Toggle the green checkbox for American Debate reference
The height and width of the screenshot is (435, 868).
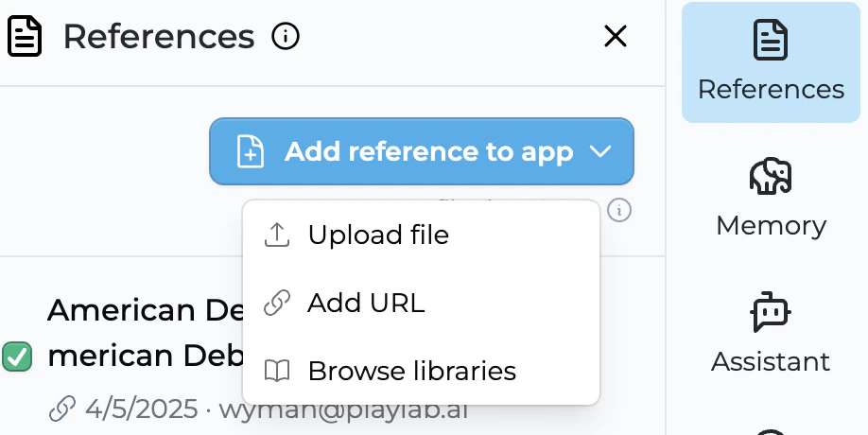[x=17, y=357]
